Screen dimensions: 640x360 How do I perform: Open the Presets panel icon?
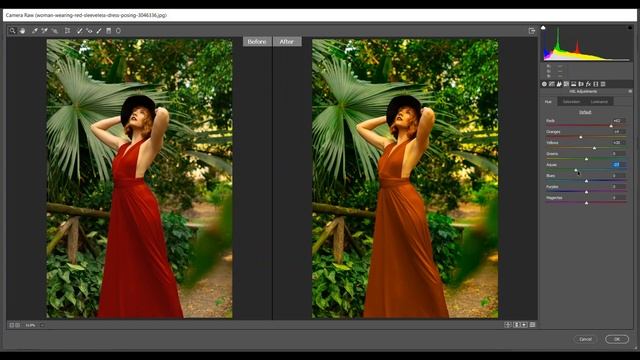[x=603, y=84]
